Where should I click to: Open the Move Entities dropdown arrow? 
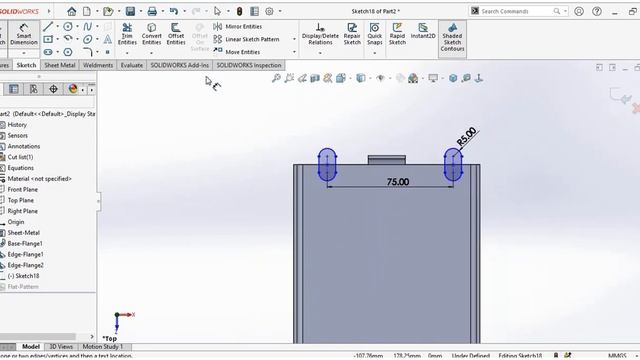click(x=294, y=52)
